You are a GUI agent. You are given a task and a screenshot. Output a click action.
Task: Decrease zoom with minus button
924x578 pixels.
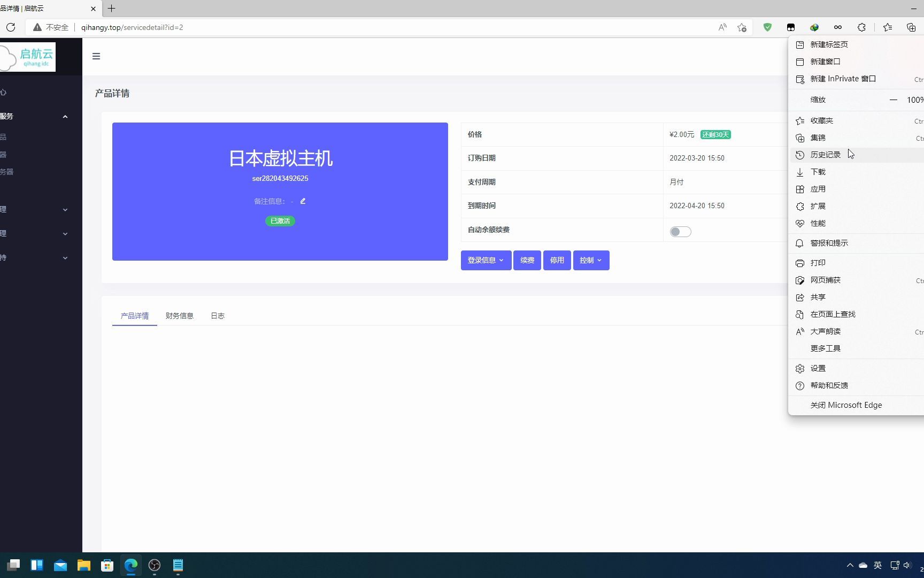click(x=893, y=100)
